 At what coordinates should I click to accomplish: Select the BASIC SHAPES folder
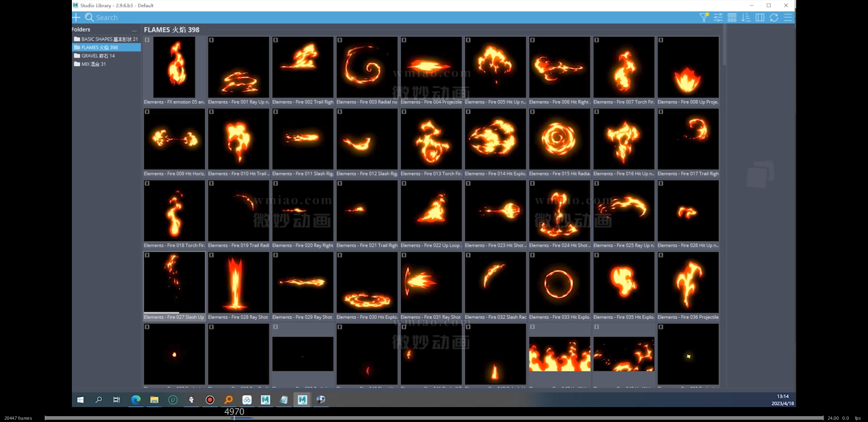click(x=107, y=39)
